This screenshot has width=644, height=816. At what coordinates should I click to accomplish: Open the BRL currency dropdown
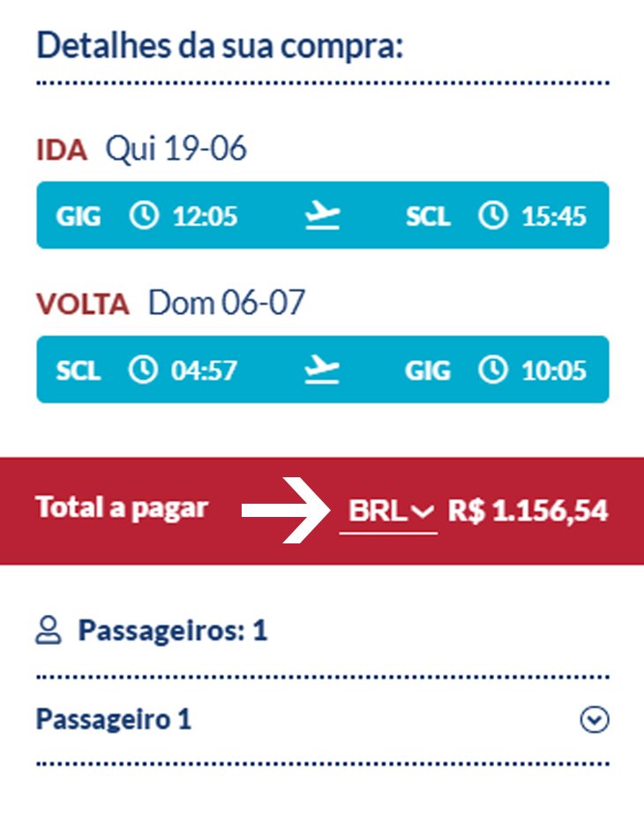[x=388, y=511]
